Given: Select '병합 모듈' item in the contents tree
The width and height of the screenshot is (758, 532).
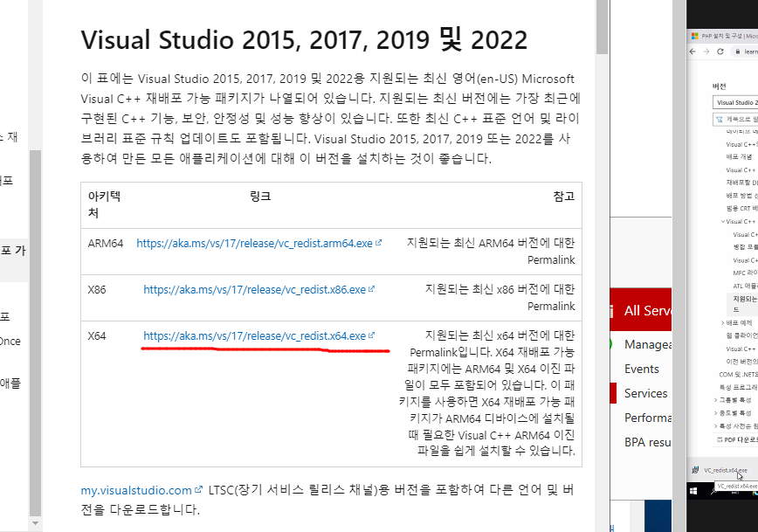Looking at the screenshot, I should click(745, 246).
